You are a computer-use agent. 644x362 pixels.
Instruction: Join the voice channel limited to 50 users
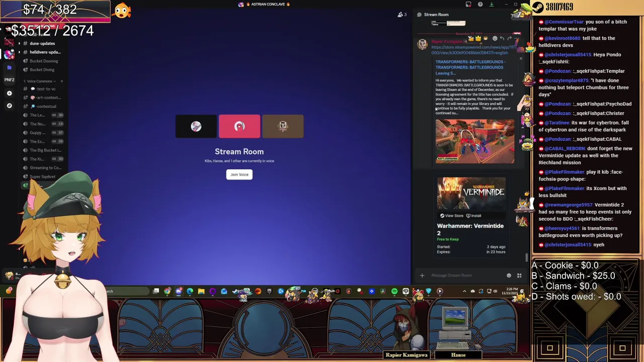(x=43, y=159)
